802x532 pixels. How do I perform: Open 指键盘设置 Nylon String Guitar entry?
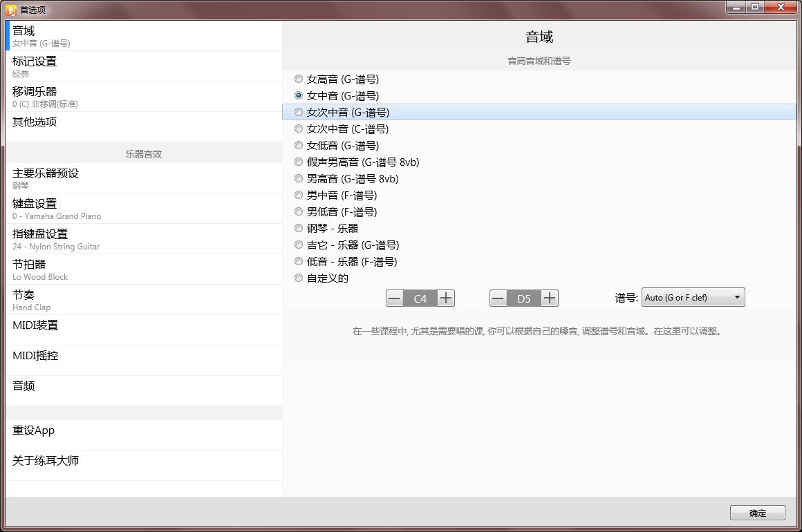point(144,239)
